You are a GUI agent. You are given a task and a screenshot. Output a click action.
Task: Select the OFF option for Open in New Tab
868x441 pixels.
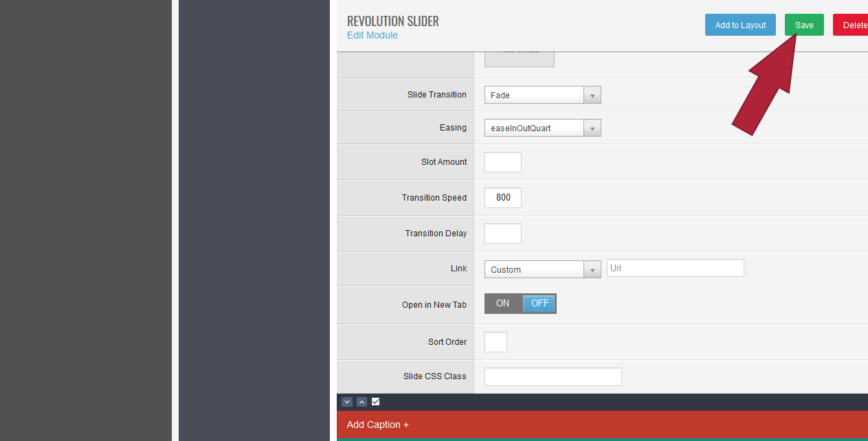[539, 304]
